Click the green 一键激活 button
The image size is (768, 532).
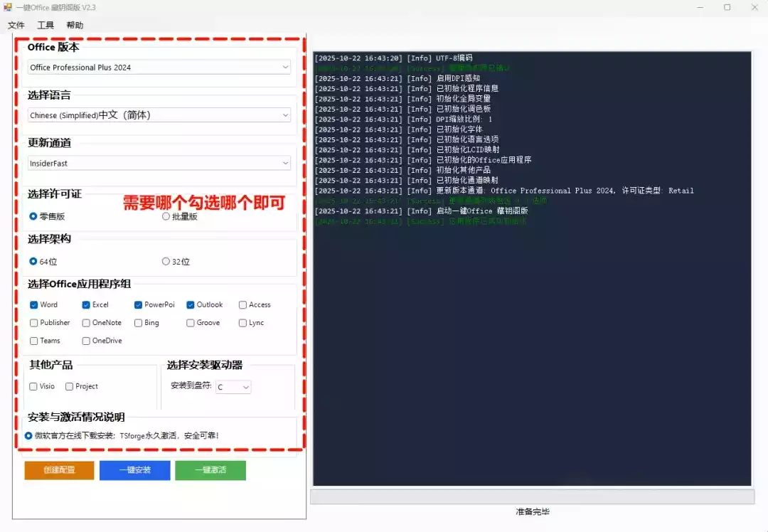point(210,470)
